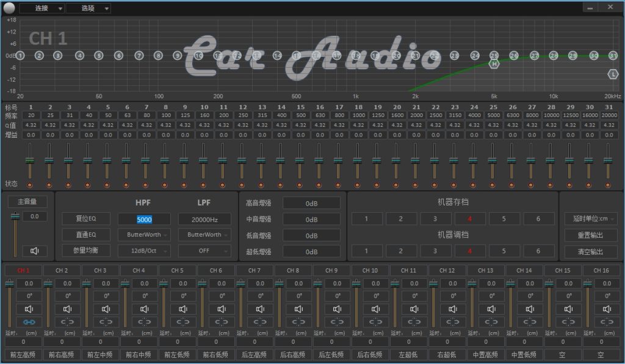
Task: Select the CH 8 channel tab
Action: click(x=293, y=271)
